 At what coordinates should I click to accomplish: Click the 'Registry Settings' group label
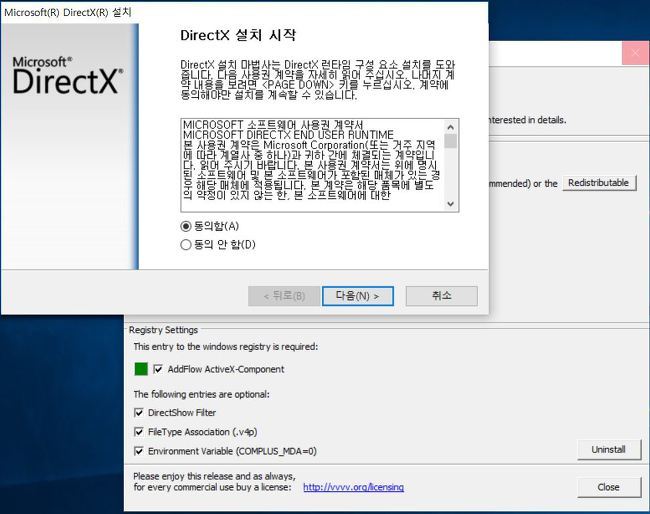pyautogui.click(x=163, y=330)
